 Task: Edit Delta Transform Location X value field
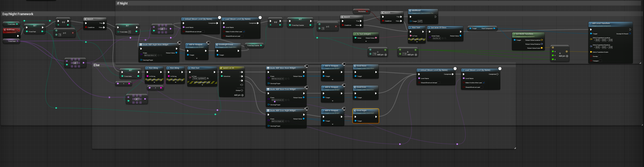pyautogui.click(x=598, y=40)
